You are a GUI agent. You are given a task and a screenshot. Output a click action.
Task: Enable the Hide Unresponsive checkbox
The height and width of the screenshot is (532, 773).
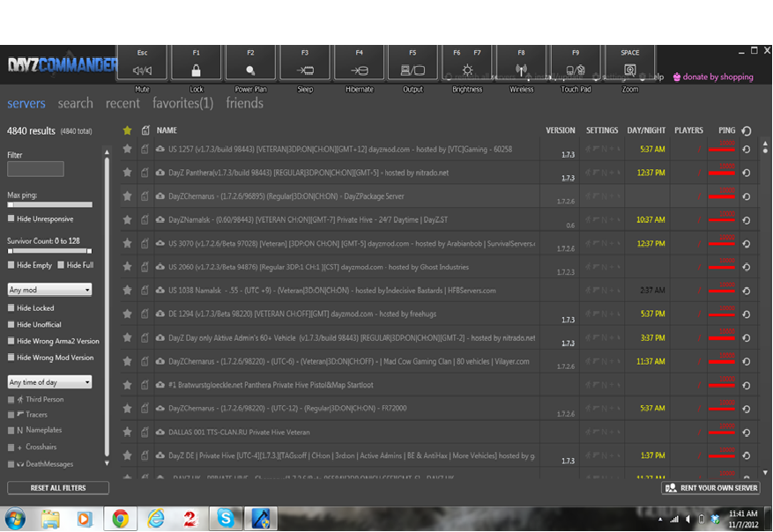point(11,218)
